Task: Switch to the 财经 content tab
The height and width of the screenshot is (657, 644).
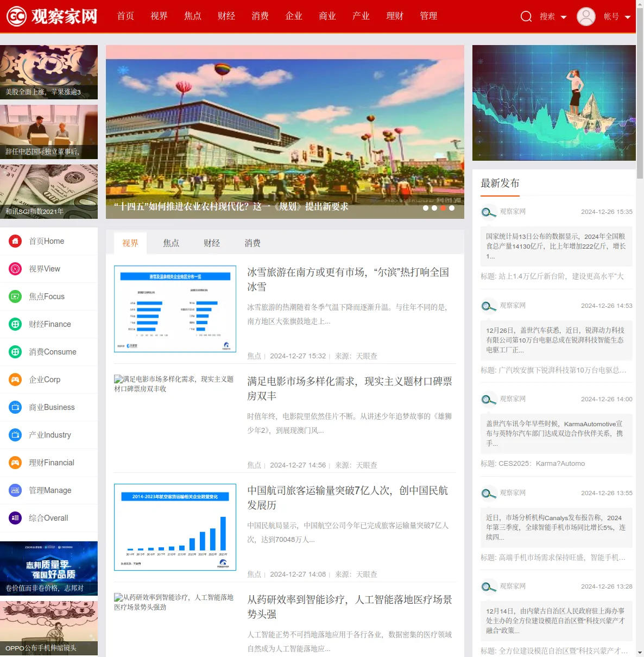Action: [x=212, y=243]
